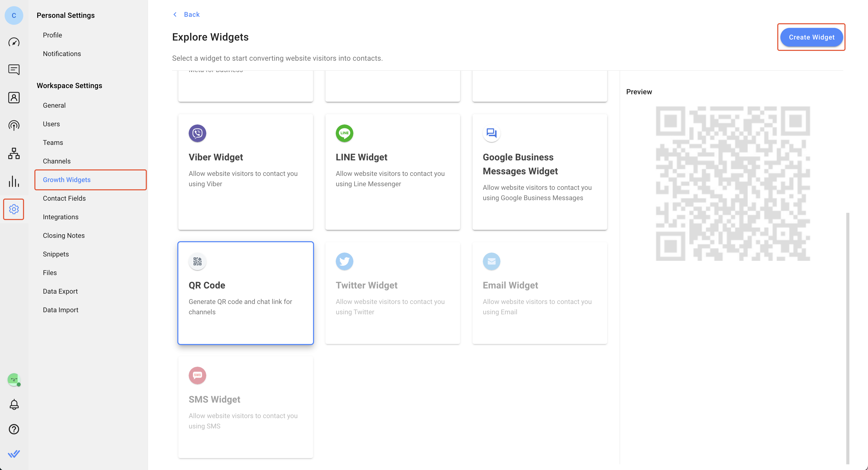
Task: Open the Reports bar chart icon
Action: tap(14, 181)
